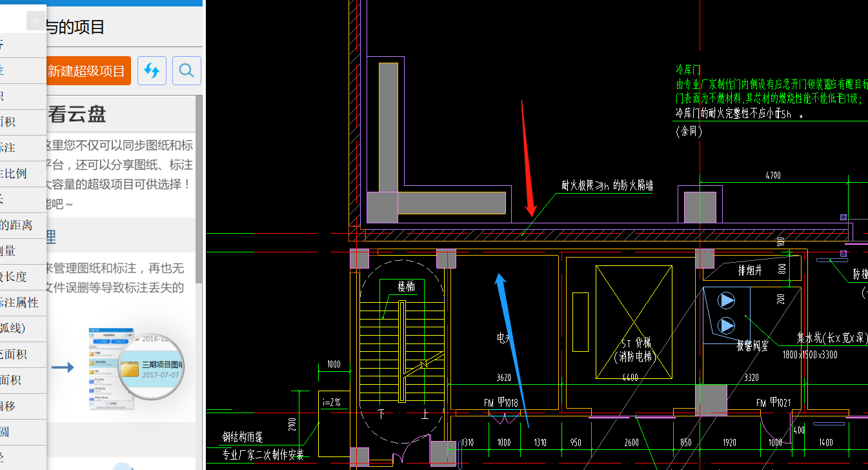Click the cloud sync refresh icon

[x=152, y=70]
